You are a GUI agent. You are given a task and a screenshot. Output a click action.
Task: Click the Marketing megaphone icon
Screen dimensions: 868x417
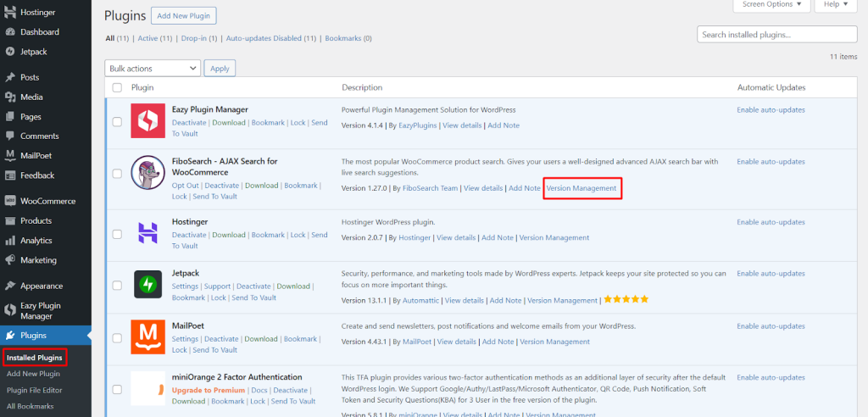click(9, 260)
